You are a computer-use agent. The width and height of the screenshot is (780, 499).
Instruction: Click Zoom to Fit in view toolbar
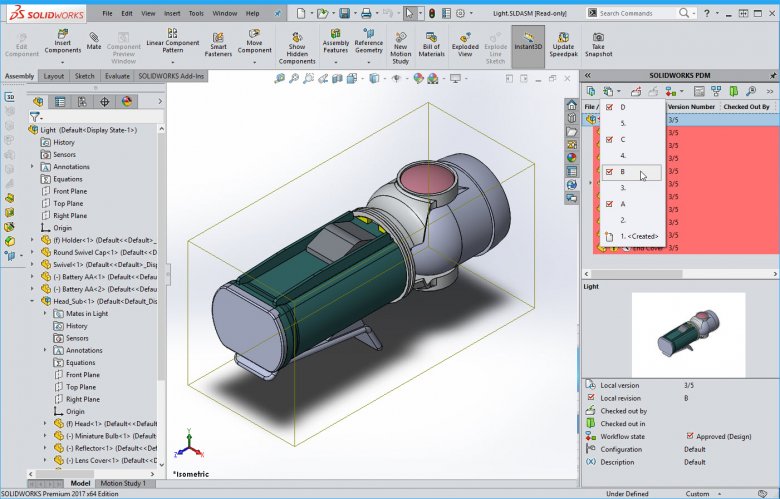pyautogui.click(x=280, y=78)
